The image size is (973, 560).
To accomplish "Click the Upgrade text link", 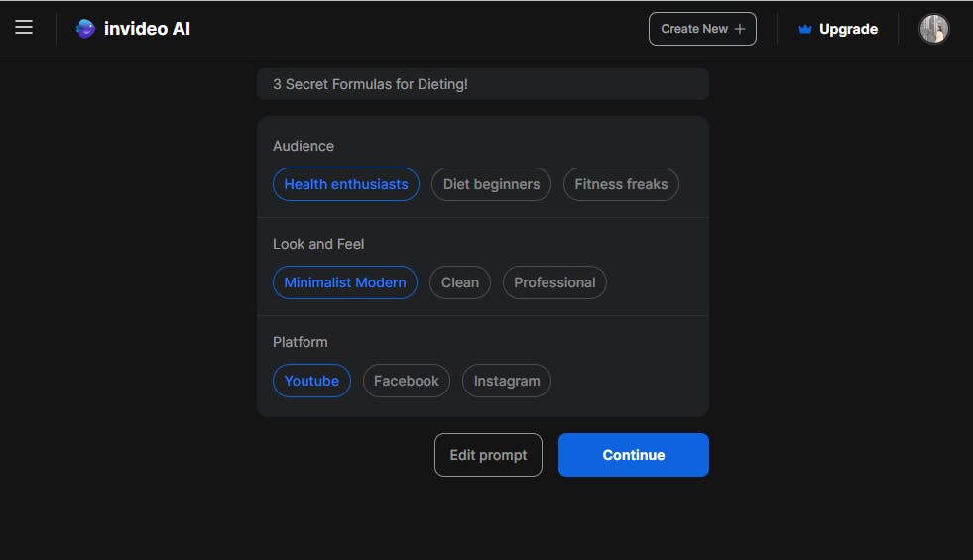I will pos(848,29).
